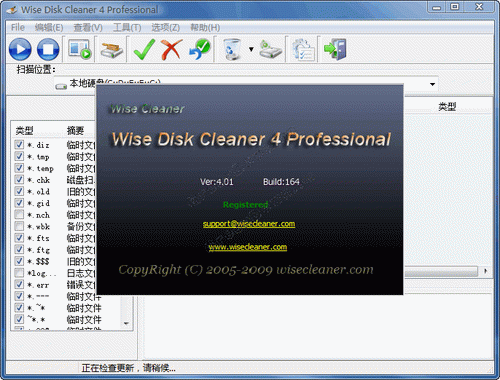The image size is (500, 380).
Task: Click the Ver:4.01 version text
Action: [217, 182]
